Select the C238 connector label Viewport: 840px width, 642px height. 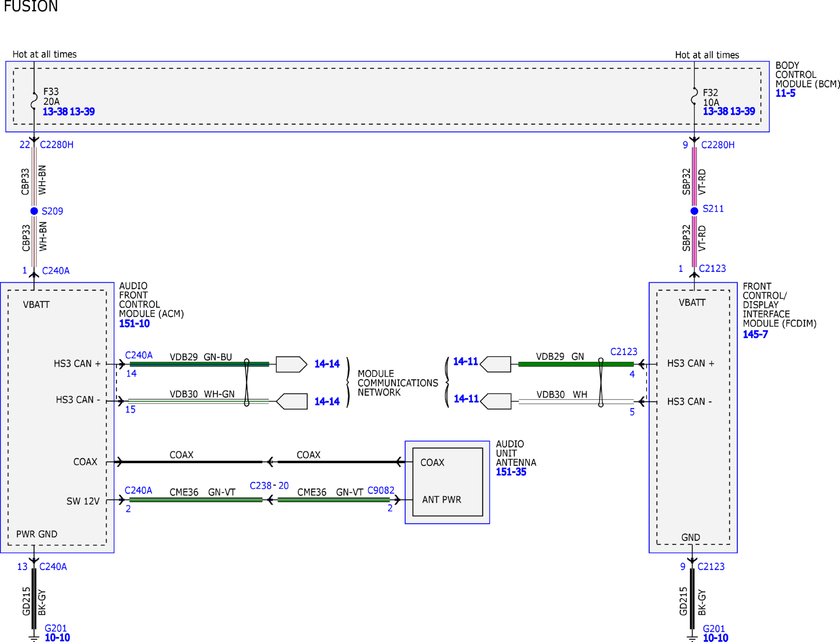pyautogui.click(x=261, y=485)
